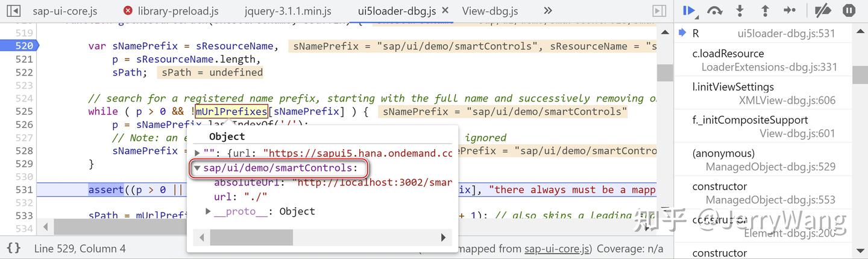Collapse sap/ui/demo/smartControls entry
The image size is (868, 259).
(x=197, y=168)
